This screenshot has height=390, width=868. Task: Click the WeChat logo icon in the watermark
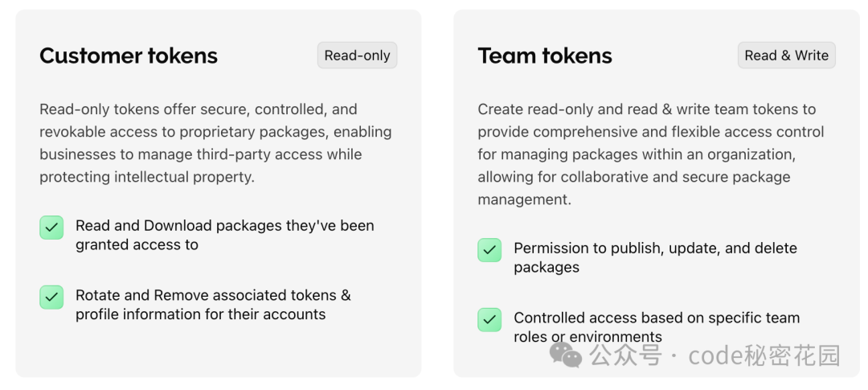tap(565, 355)
